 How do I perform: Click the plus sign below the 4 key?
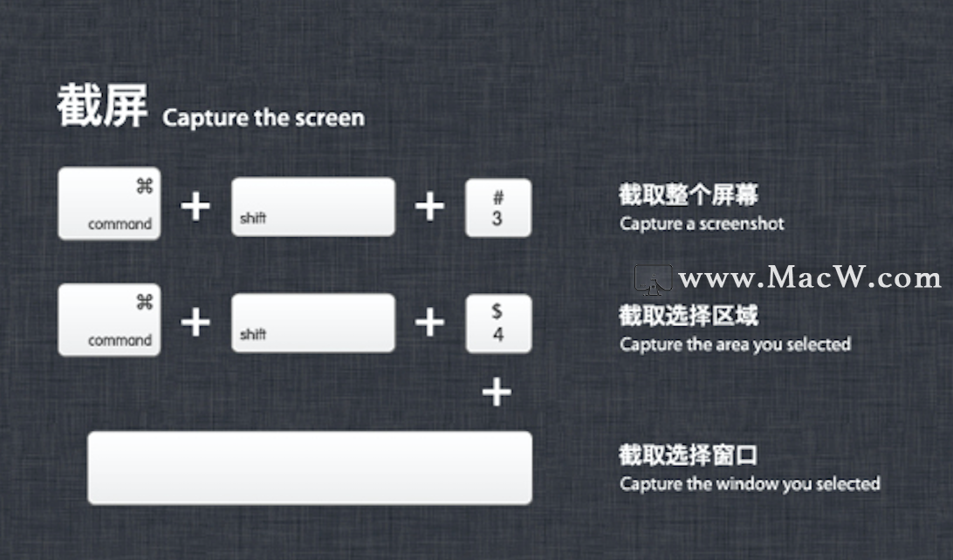497,392
